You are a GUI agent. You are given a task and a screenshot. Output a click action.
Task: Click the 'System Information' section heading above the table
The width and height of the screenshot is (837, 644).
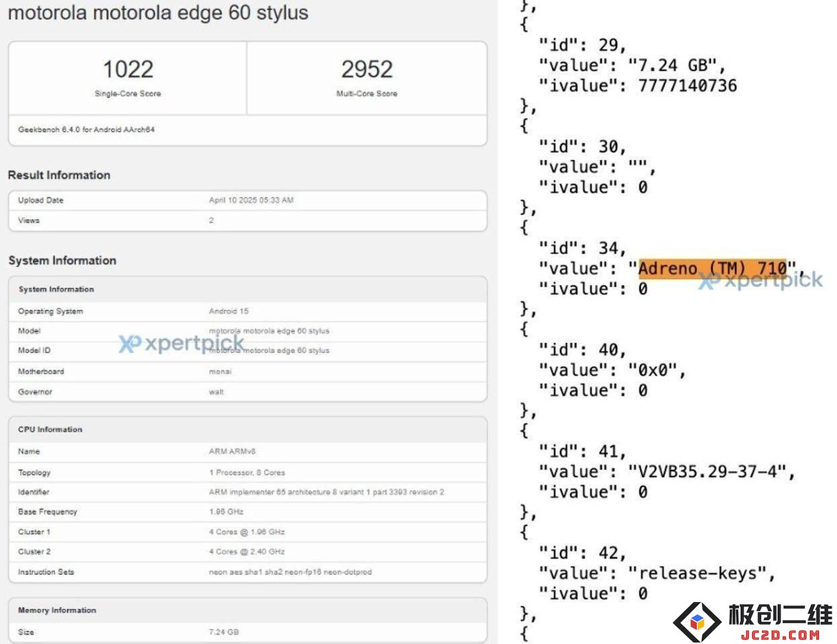(x=62, y=260)
